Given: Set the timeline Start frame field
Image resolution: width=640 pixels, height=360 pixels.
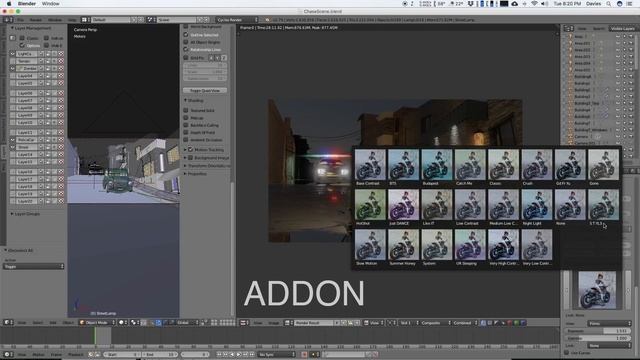Looking at the screenshot, I should [x=122, y=355].
